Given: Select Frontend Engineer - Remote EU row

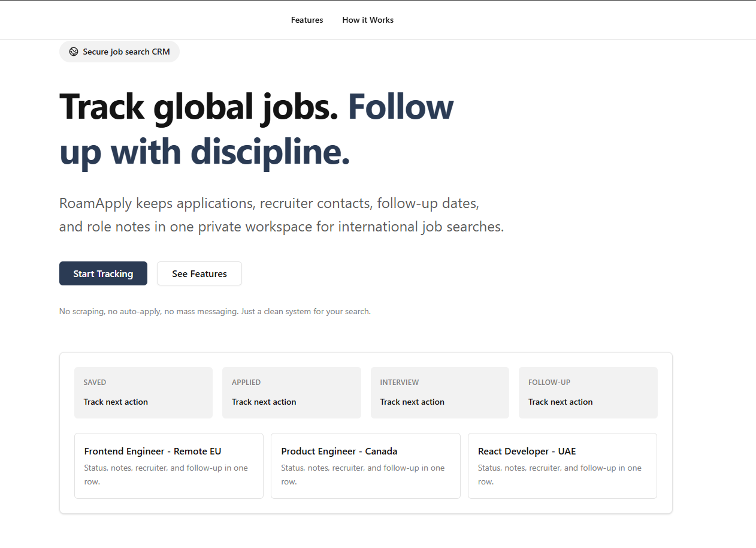Looking at the screenshot, I should point(169,466).
